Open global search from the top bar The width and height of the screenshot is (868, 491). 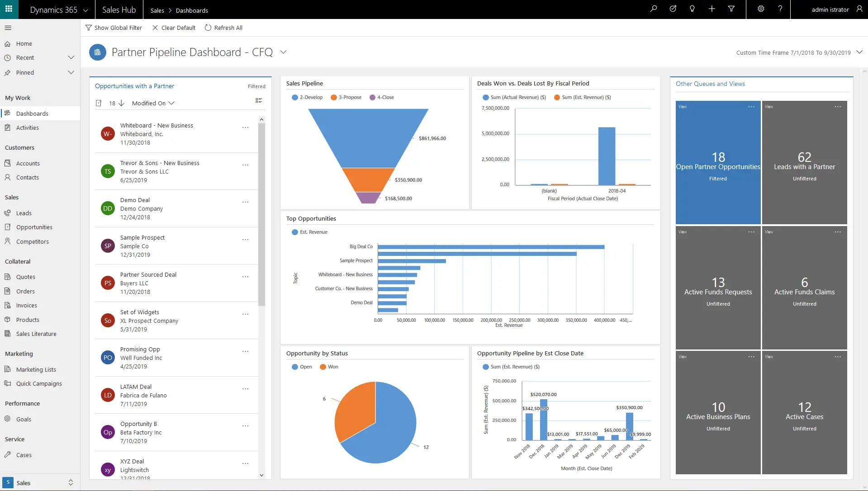coord(653,9)
